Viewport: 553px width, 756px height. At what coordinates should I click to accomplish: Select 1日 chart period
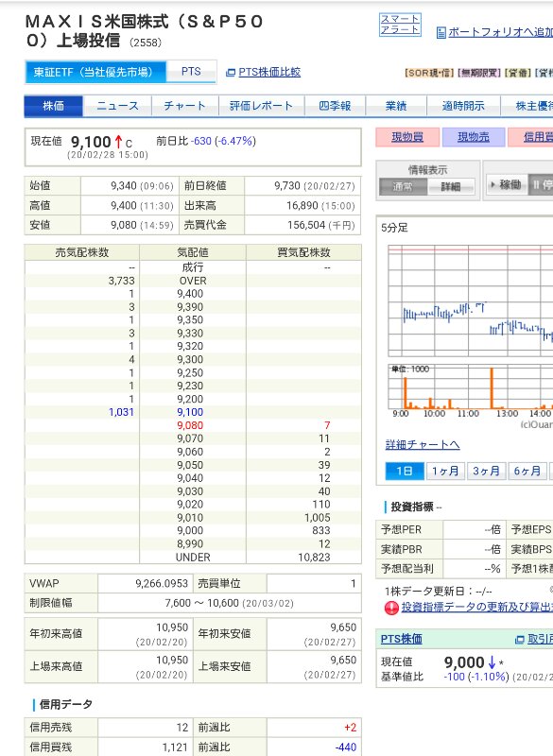405,471
